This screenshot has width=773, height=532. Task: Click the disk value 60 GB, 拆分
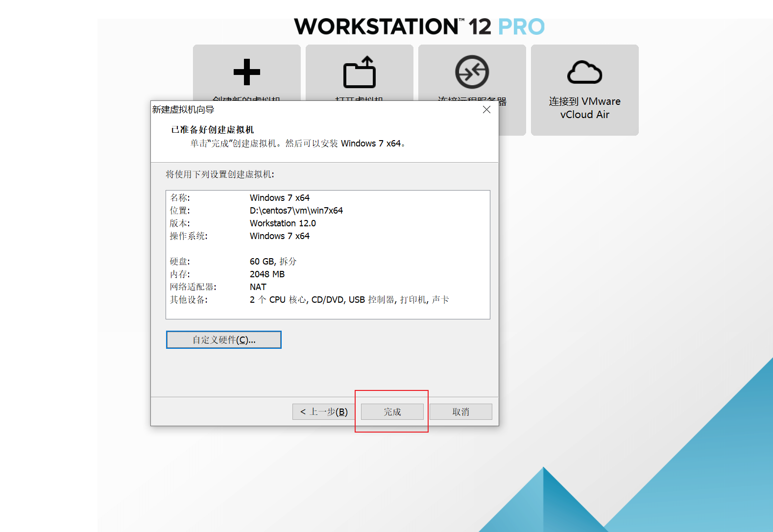pos(273,262)
